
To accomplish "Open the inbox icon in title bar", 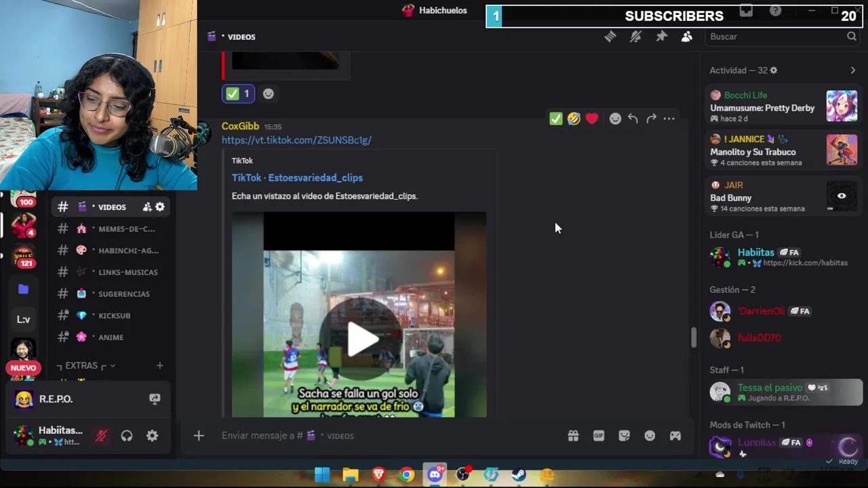I will tap(747, 11).
